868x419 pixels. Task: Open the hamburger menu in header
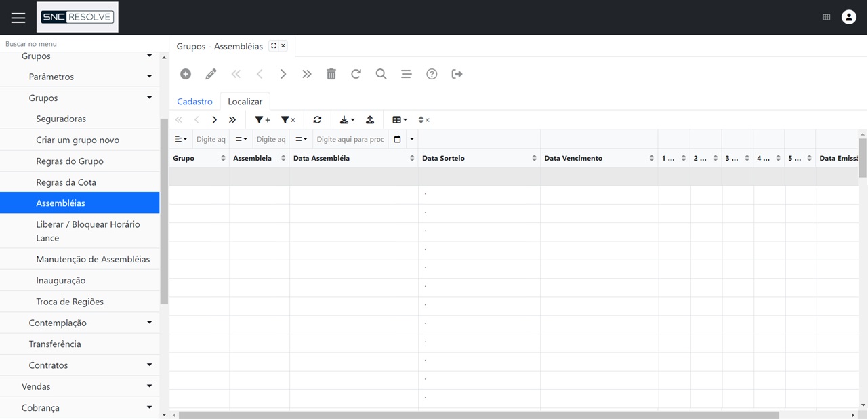point(18,18)
